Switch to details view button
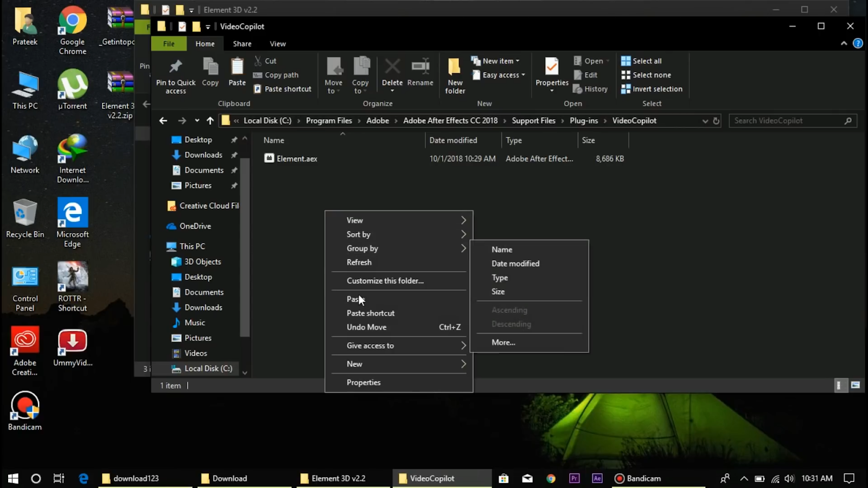 click(x=839, y=385)
